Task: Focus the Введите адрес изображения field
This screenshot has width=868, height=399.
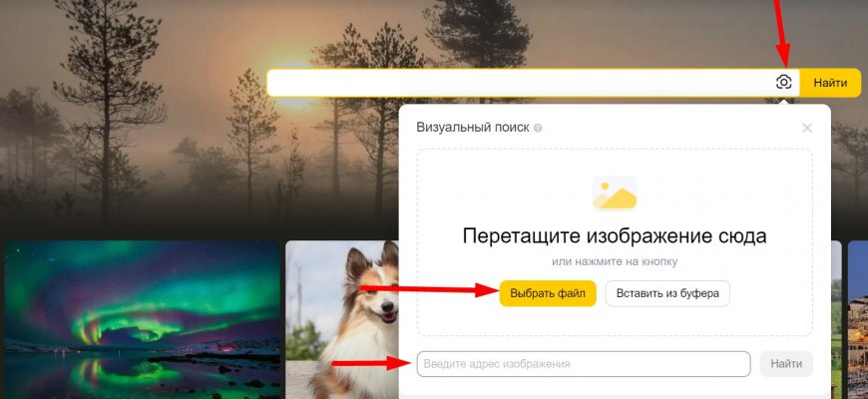Action: tap(584, 364)
